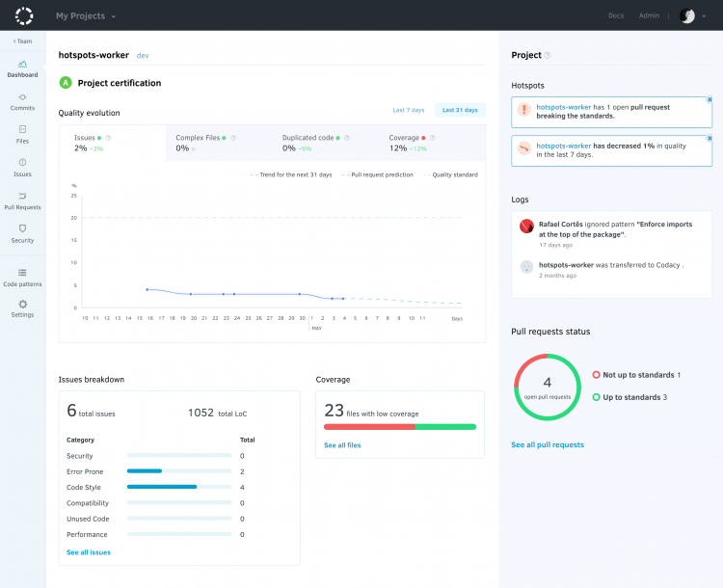Open the See all pull requests link
Screen dimensions: 723x588
(547, 444)
